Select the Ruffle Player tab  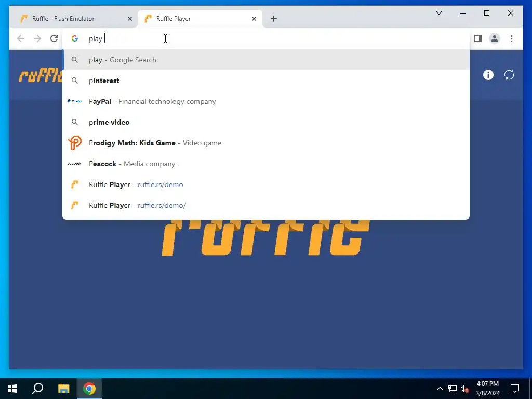(x=200, y=19)
